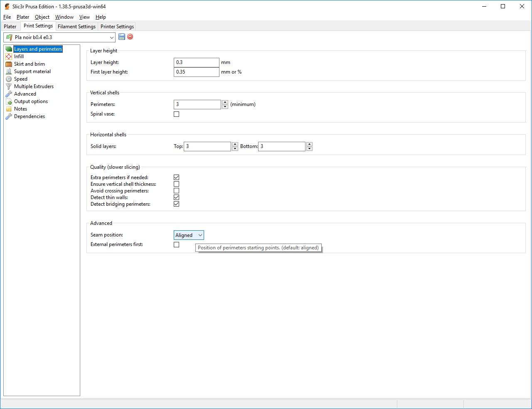Image resolution: width=532 pixels, height=409 pixels.
Task: Increase Top solid layers value
Action: (x=235, y=144)
